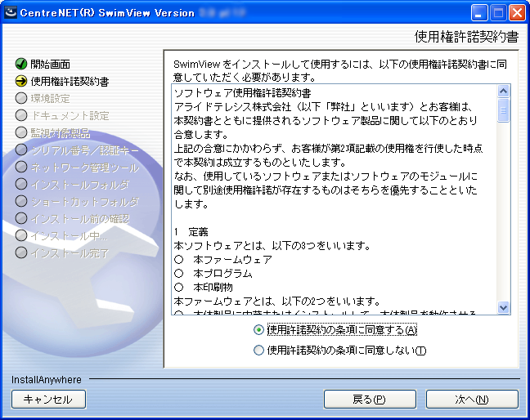530x420 pixels.
Task: Click the 環境設定 step label
Action: pyautogui.click(x=51, y=99)
